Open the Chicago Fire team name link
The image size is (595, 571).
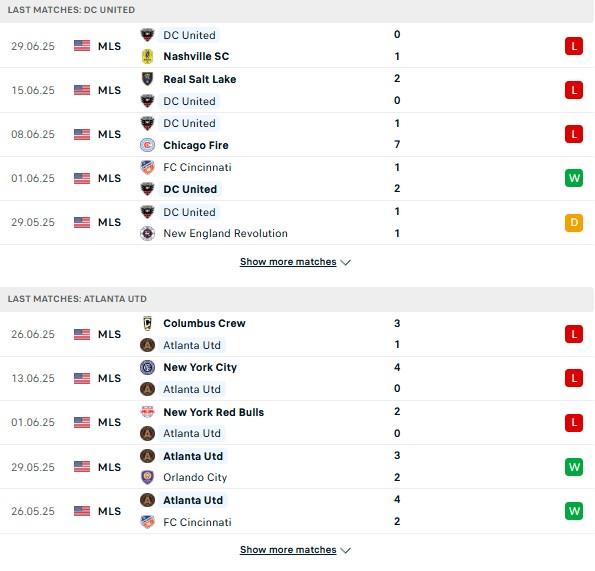196,145
